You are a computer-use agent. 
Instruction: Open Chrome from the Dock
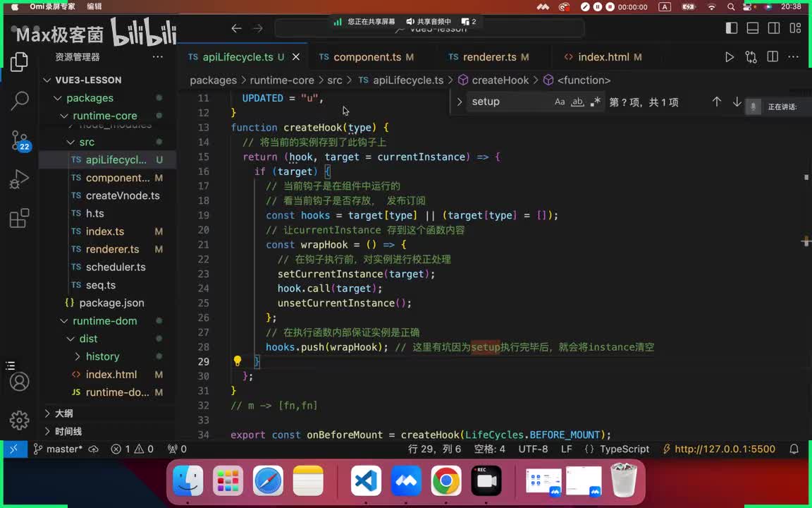tap(446, 480)
